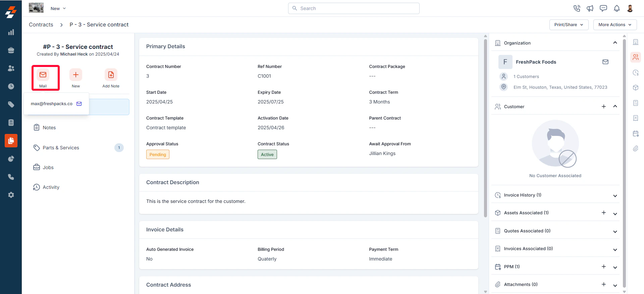This screenshot has width=644, height=294.
Task: Click the assets cube icon in right rail
Action: tap(636, 88)
